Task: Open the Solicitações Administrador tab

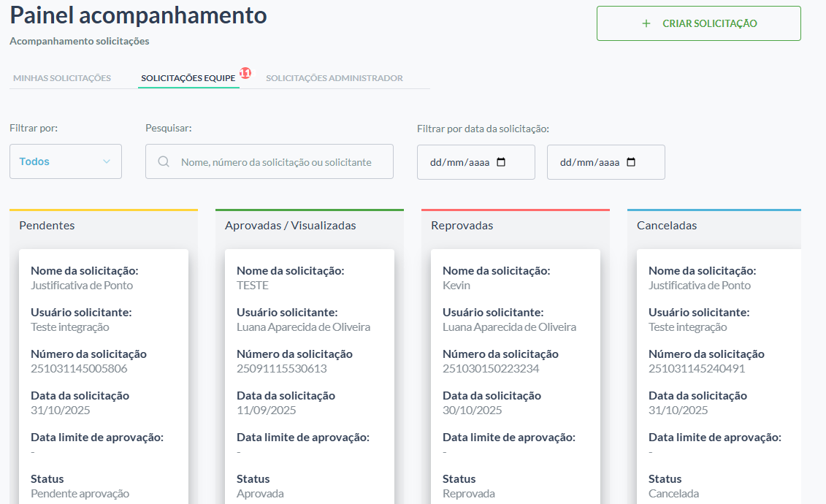Action: tap(334, 78)
